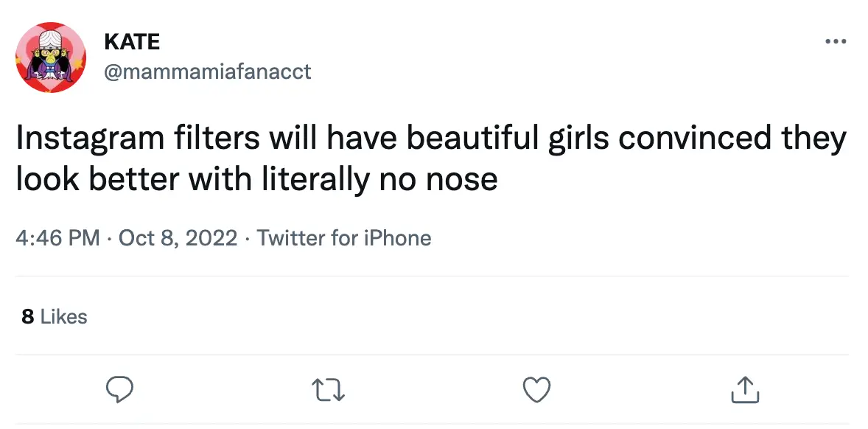Click the 4:46 PM timestamp

point(57,238)
